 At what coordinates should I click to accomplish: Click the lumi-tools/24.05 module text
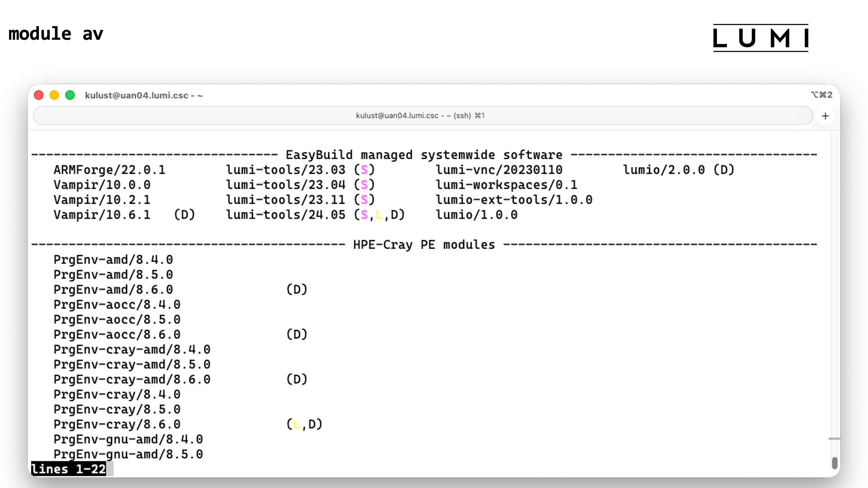point(285,215)
